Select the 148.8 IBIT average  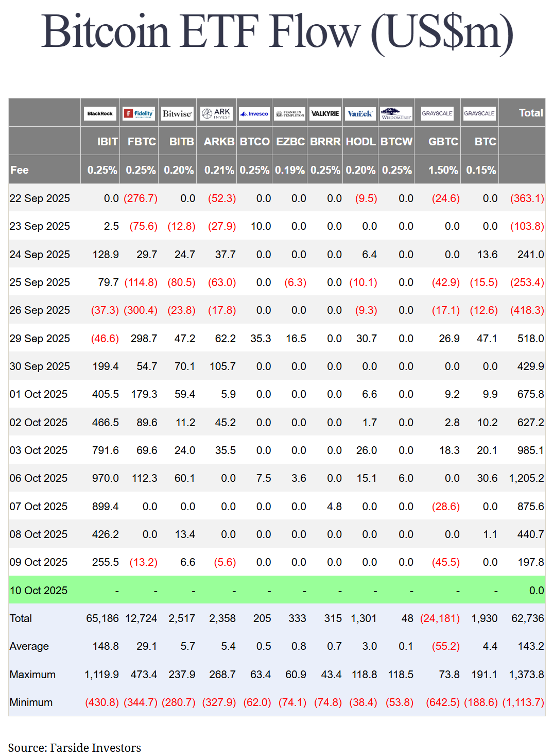click(x=106, y=646)
